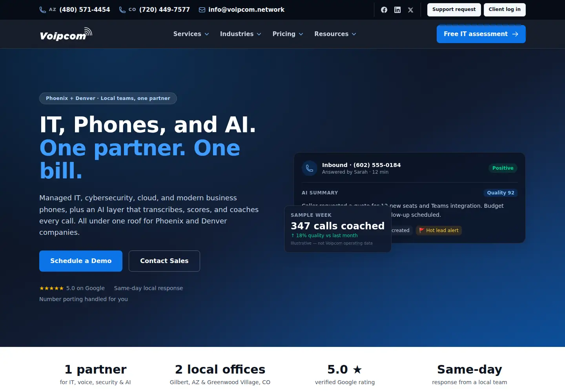Screen dimensions: 565x392
Task: Click the round phone icon in the Inbound call card
Action: coord(310,168)
